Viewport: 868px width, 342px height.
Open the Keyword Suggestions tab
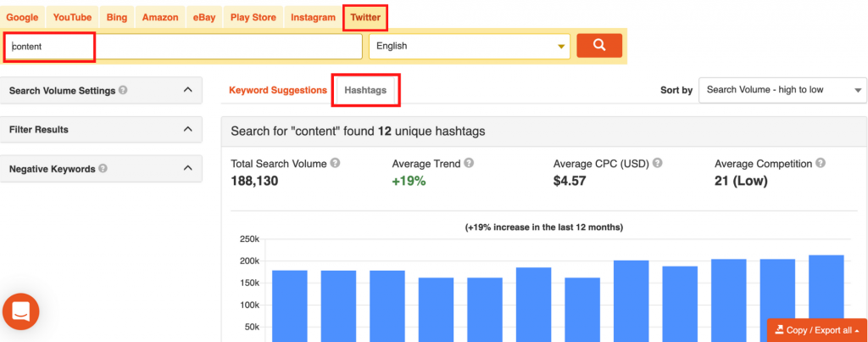coord(278,90)
